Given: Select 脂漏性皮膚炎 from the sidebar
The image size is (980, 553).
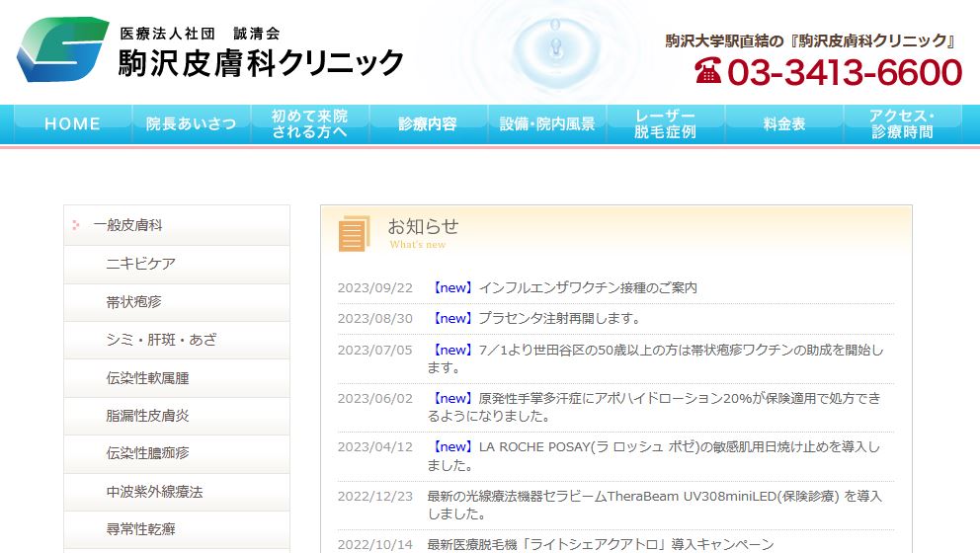Looking at the screenshot, I should tap(147, 416).
